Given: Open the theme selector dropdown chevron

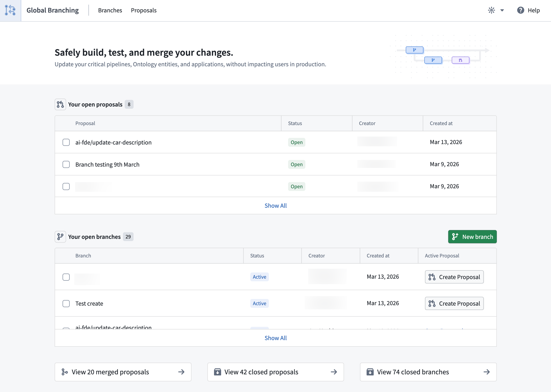Looking at the screenshot, I should pos(502,10).
